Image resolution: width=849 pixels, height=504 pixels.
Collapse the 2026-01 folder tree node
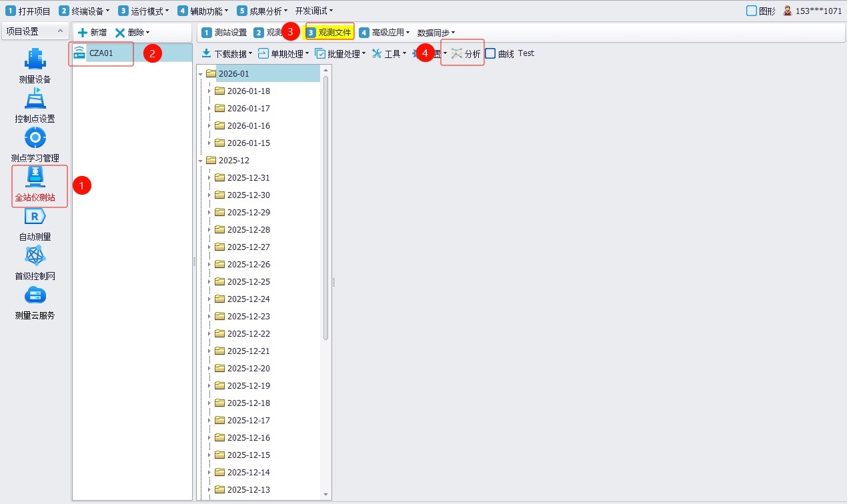pyautogui.click(x=201, y=74)
